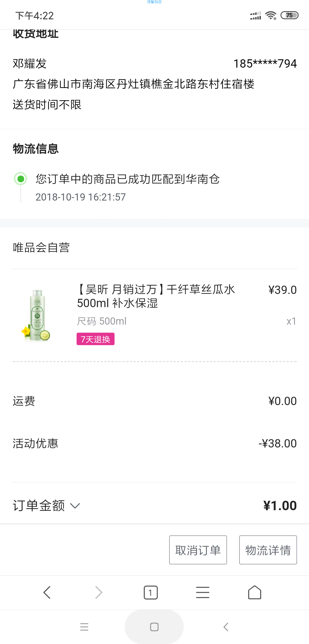The image size is (309, 644).
Task: Open the 唯品会自营 store header
Action: coord(41,248)
